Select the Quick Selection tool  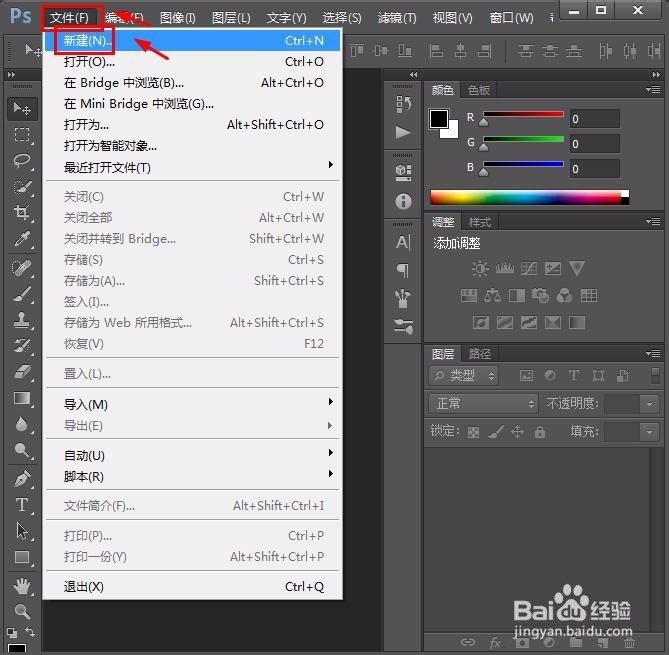coord(22,187)
